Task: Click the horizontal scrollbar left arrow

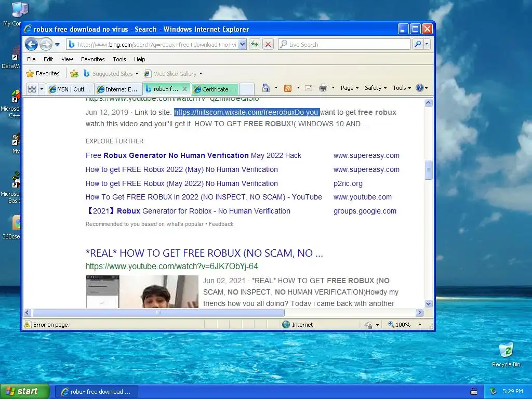Action: 28,312
